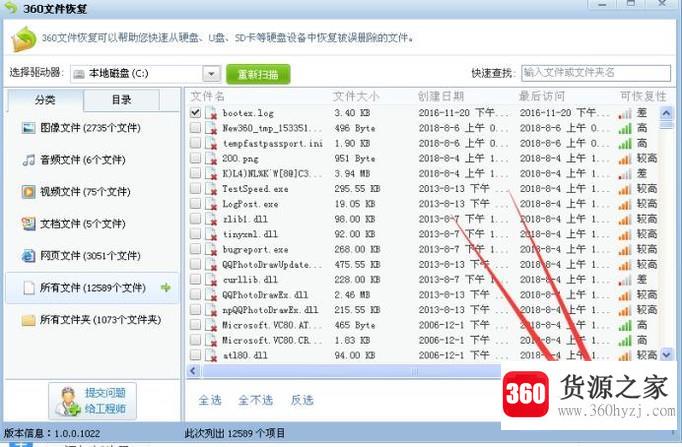This screenshot has height=447, width=682.
Task: Click the engineer avatar icon in 提交问题
Action: tap(68, 401)
